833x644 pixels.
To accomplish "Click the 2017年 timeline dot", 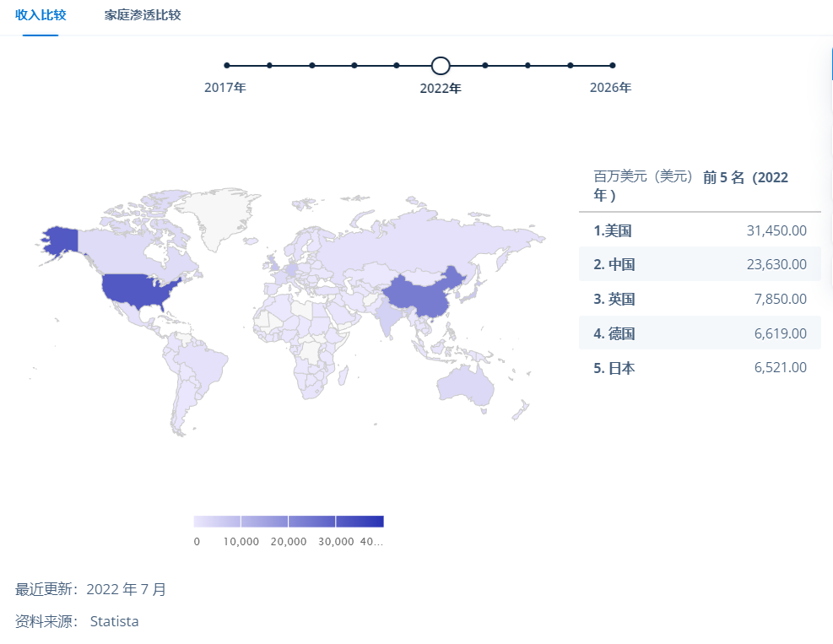I will 226,64.
